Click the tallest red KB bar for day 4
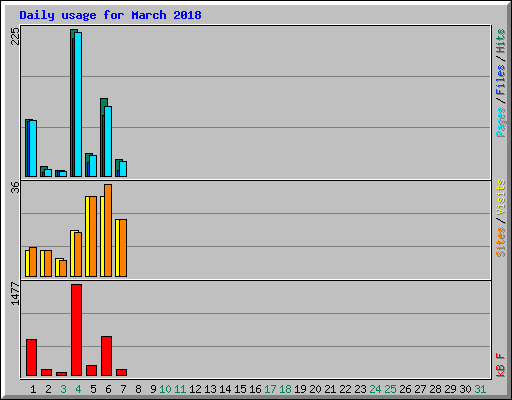Viewport: 512px width, 400px height. (77, 330)
